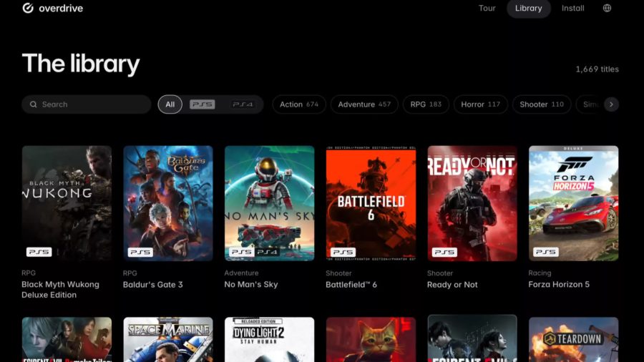
Task: Open Dying Light 2 Stay Human cover
Action: 270,339
